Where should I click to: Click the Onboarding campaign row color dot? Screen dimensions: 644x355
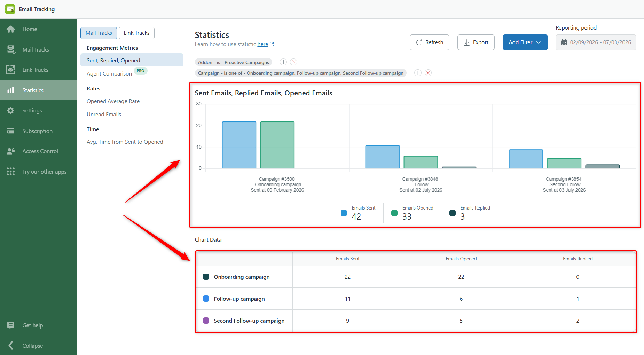click(x=206, y=277)
